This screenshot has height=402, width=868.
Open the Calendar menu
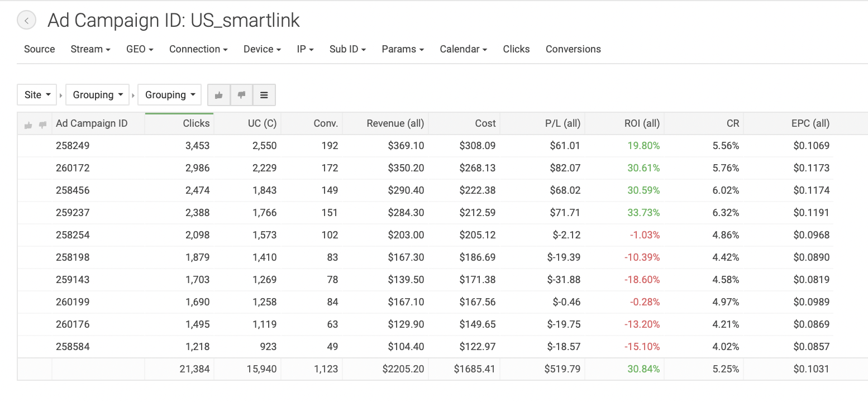(x=463, y=49)
